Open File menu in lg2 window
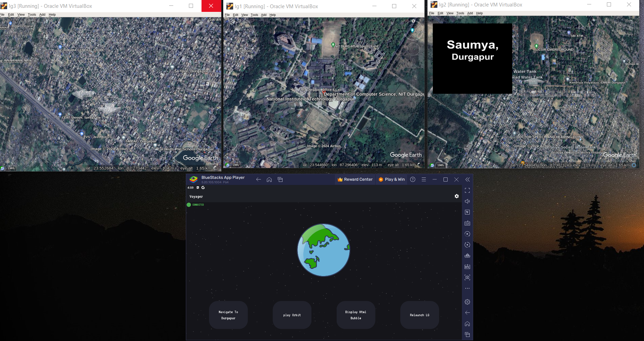The image size is (644, 341). pos(432,13)
